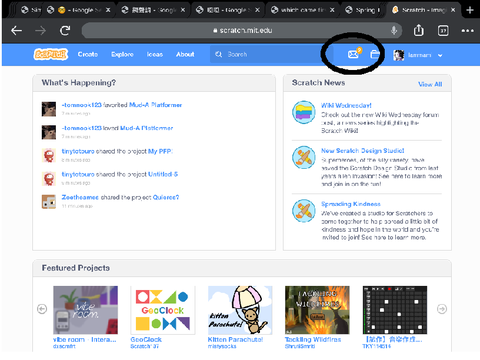
Task: Show previous featured projects arrow
Action: (42, 309)
